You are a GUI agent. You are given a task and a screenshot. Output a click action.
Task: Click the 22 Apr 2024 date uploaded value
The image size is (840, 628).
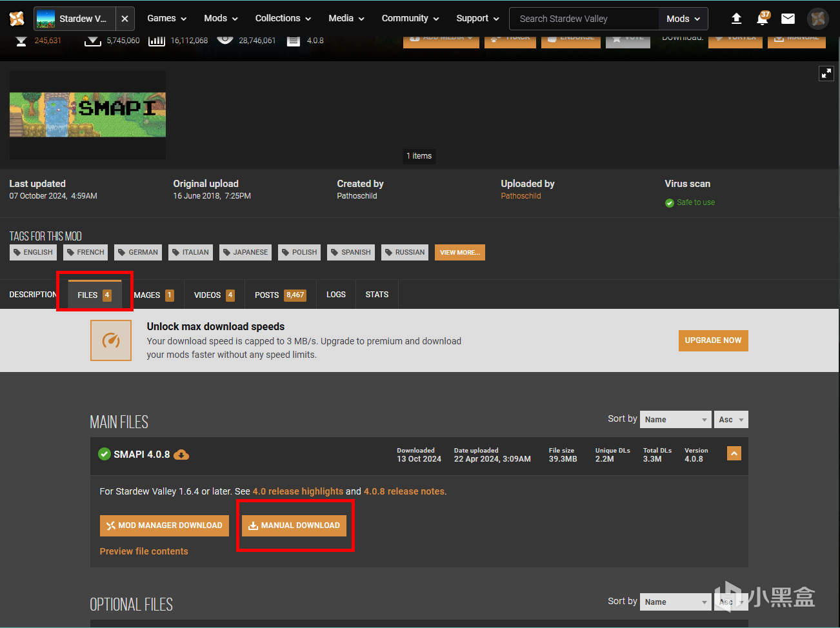[492, 459]
